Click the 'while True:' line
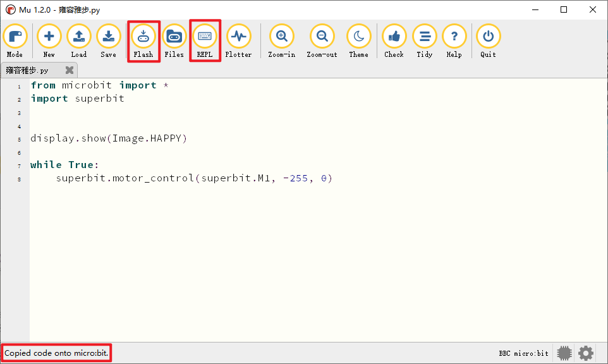The height and width of the screenshot is (364, 608). [x=64, y=165]
